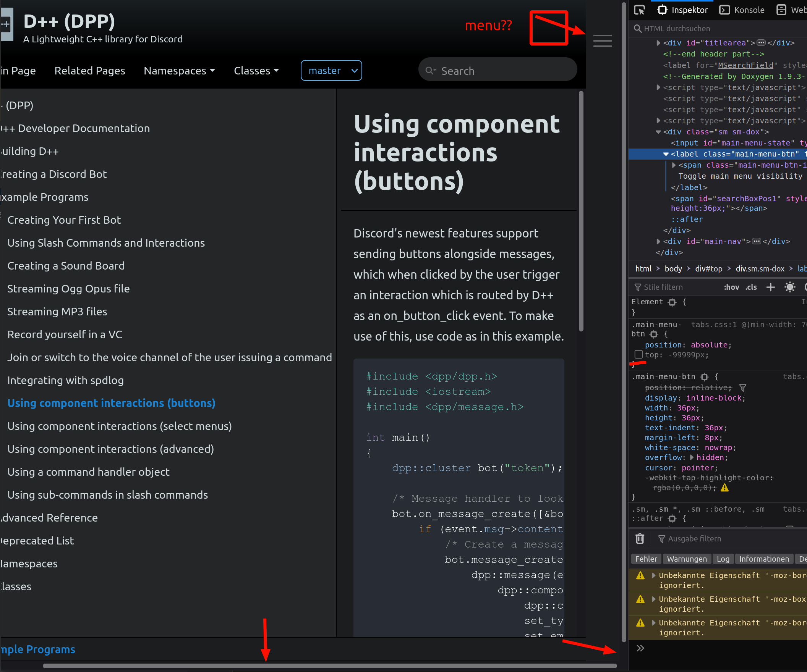Screen dimensions: 807x672
Task: Expand the Namespaces dropdown menu
Action: pos(179,71)
